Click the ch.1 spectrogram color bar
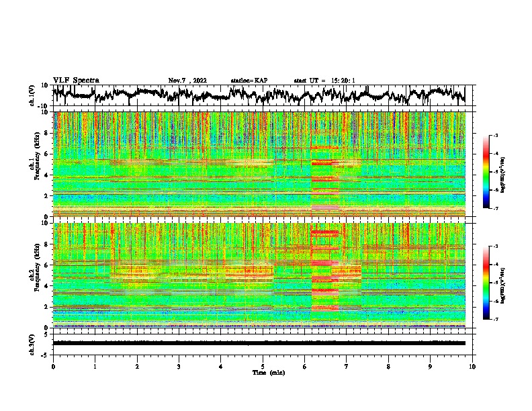 (486, 172)
